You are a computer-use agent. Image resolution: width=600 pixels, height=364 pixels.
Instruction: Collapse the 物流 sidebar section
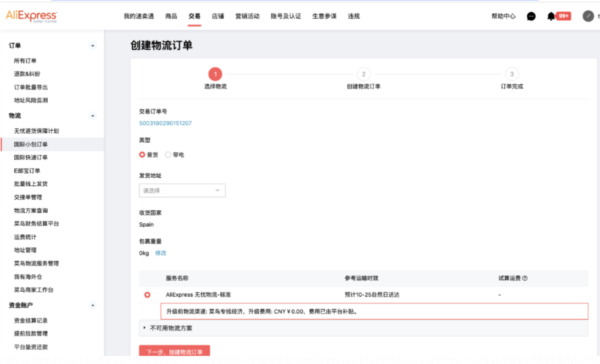tap(92, 115)
